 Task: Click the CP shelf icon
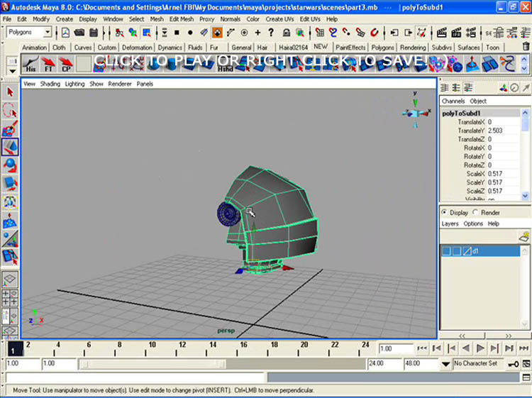(66, 64)
